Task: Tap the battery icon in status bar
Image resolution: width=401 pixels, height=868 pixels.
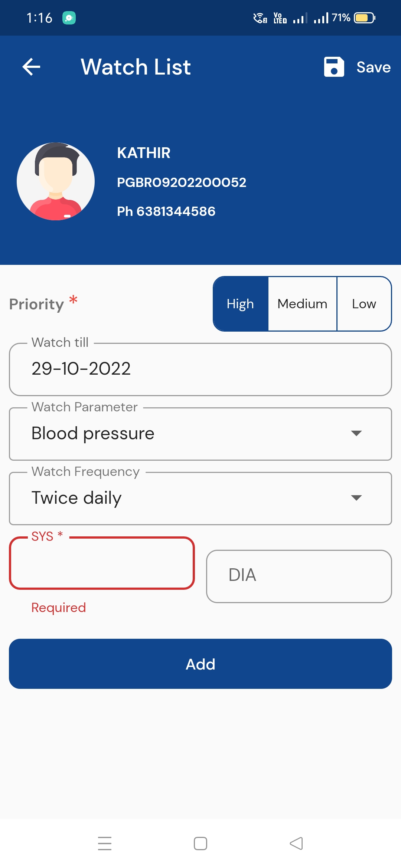Action: 364,18
